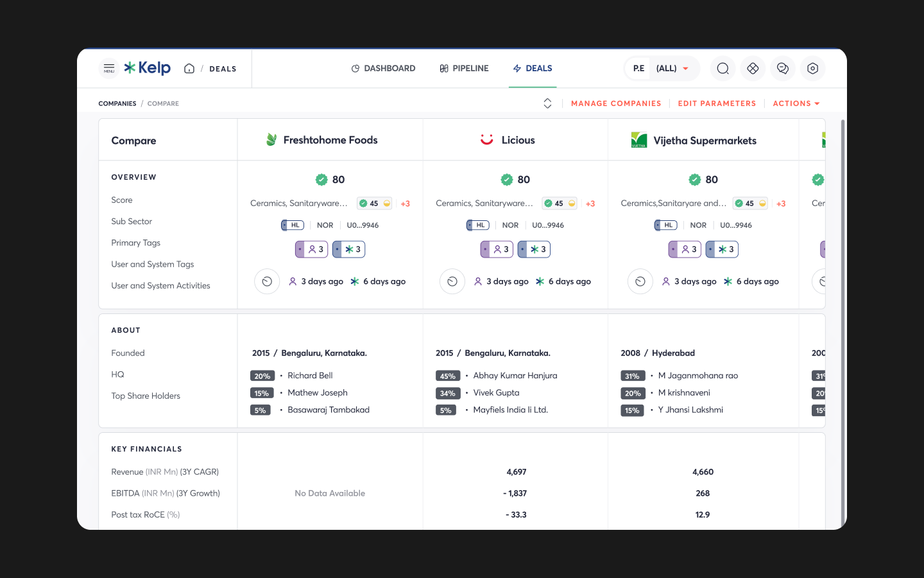Screen dimensions: 924x578
Task: Click the Freshtohome Foods leaf logo
Action: point(271,140)
